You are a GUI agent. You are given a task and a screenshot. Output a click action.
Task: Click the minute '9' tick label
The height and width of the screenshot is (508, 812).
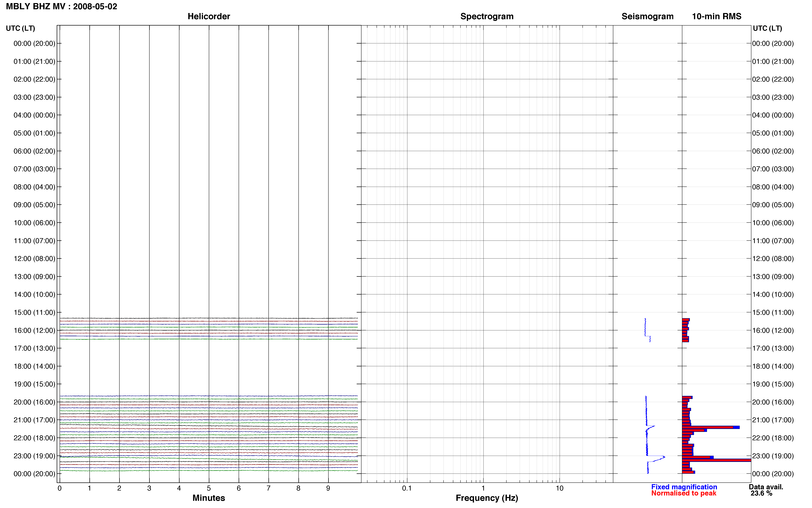pos(328,488)
